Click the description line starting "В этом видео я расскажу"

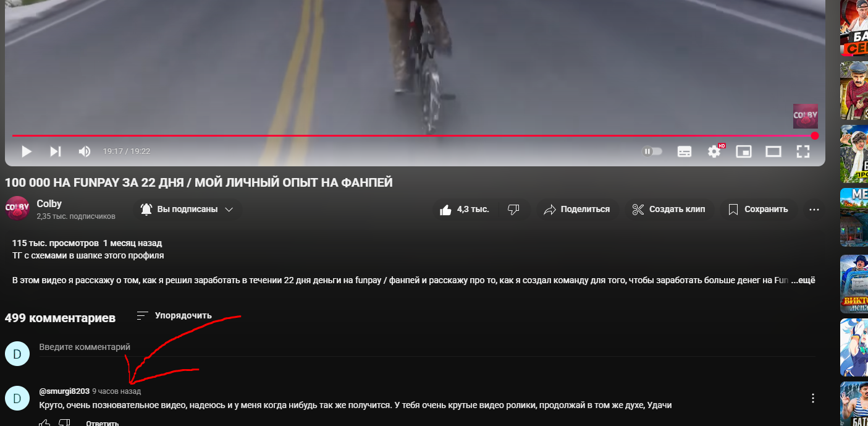pyautogui.click(x=400, y=280)
